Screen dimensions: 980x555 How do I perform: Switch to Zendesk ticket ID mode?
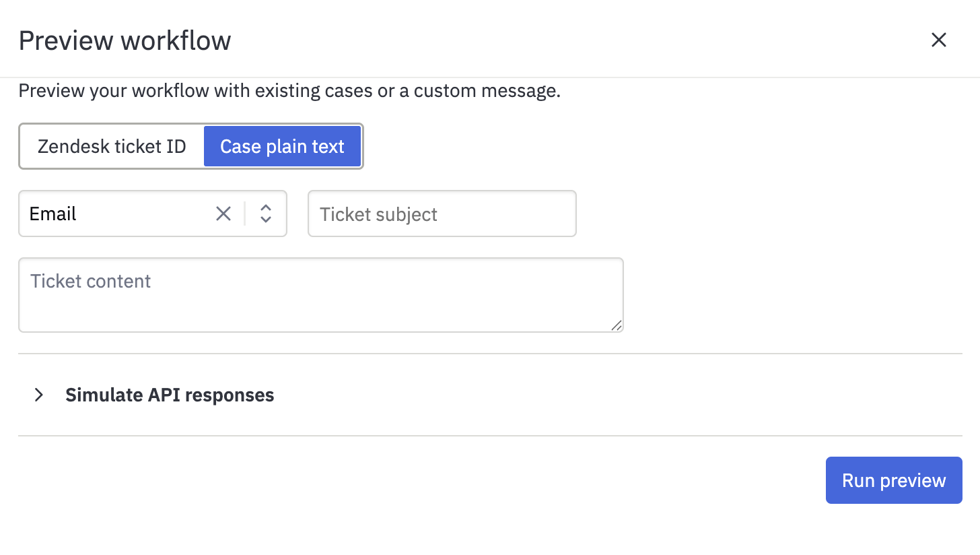click(x=112, y=146)
